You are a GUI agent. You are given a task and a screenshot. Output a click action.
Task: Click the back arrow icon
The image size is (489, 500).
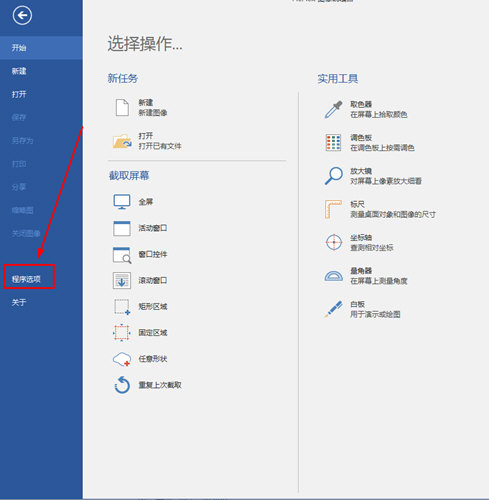pos(22,15)
